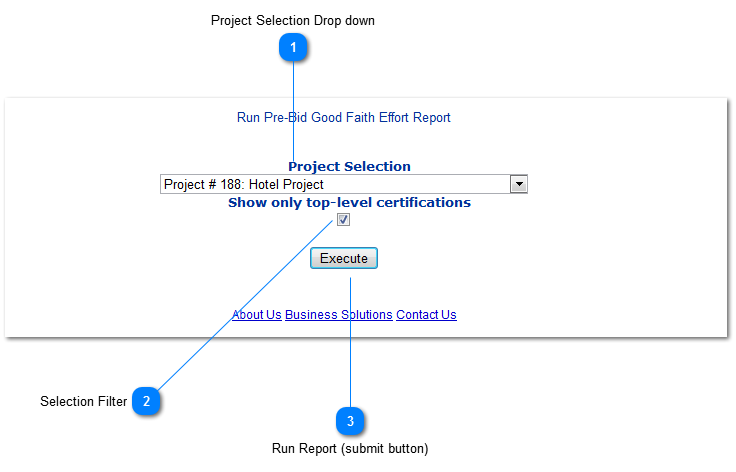The image size is (736, 472).
Task: Click the Project Selection label
Action: (349, 166)
